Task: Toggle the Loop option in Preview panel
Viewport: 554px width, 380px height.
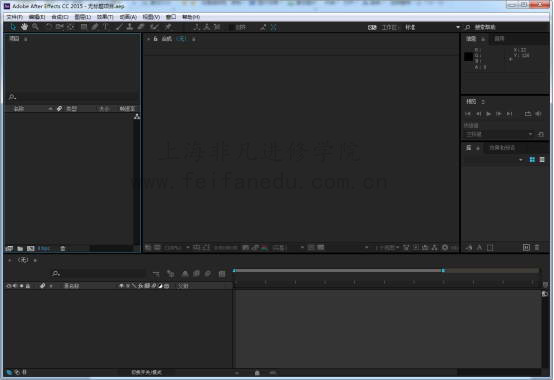Action: [528, 114]
